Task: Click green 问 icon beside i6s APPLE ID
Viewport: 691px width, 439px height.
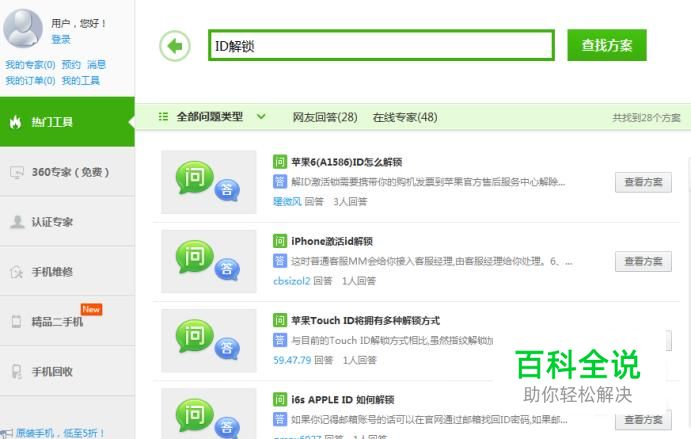Action: point(280,400)
